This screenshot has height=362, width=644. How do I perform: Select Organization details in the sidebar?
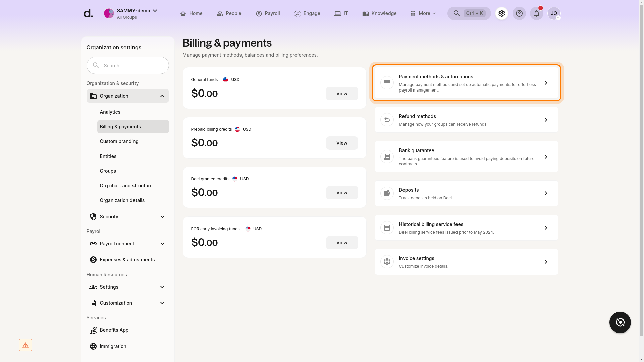[x=133, y=200]
